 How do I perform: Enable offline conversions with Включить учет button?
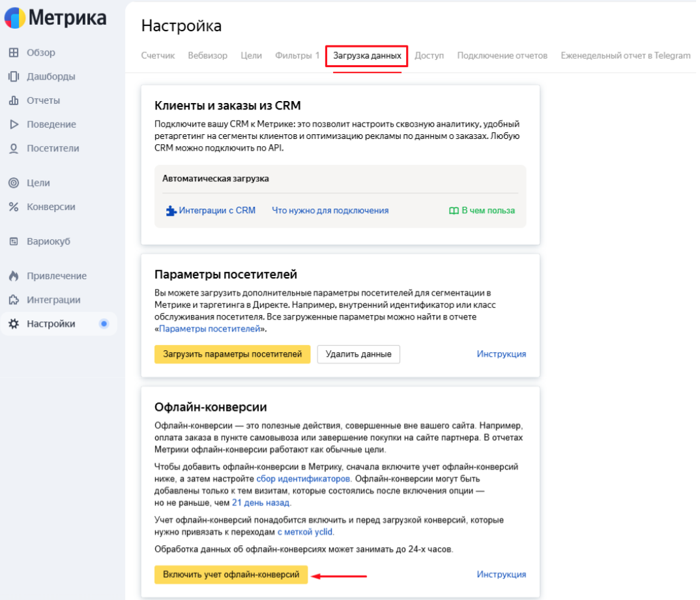(x=231, y=575)
